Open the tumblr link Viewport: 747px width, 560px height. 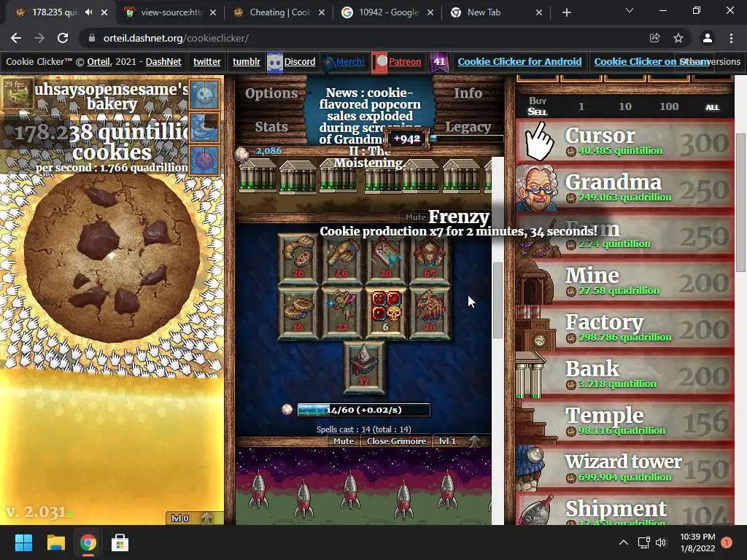point(247,61)
